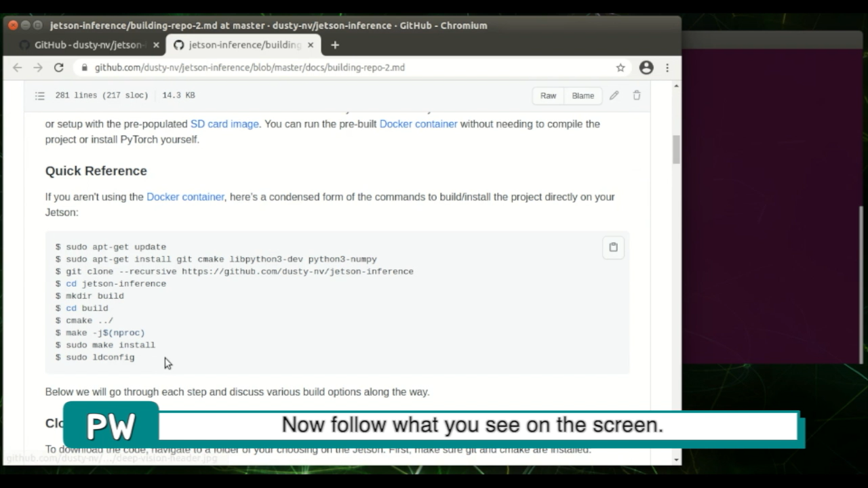Image resolution: width=868 pixels, height=488 pixels.
Task: Bookmark this page with the star icon
Action: click(x=620, y=68)
